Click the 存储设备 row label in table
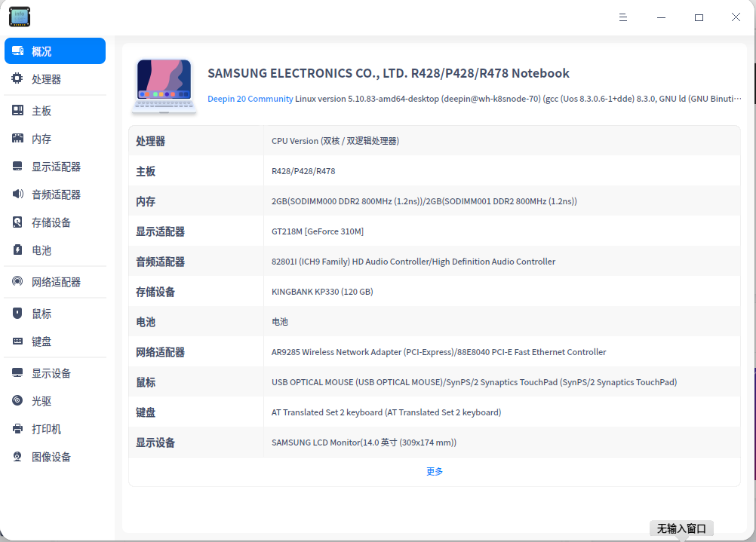 click(155, 292)
